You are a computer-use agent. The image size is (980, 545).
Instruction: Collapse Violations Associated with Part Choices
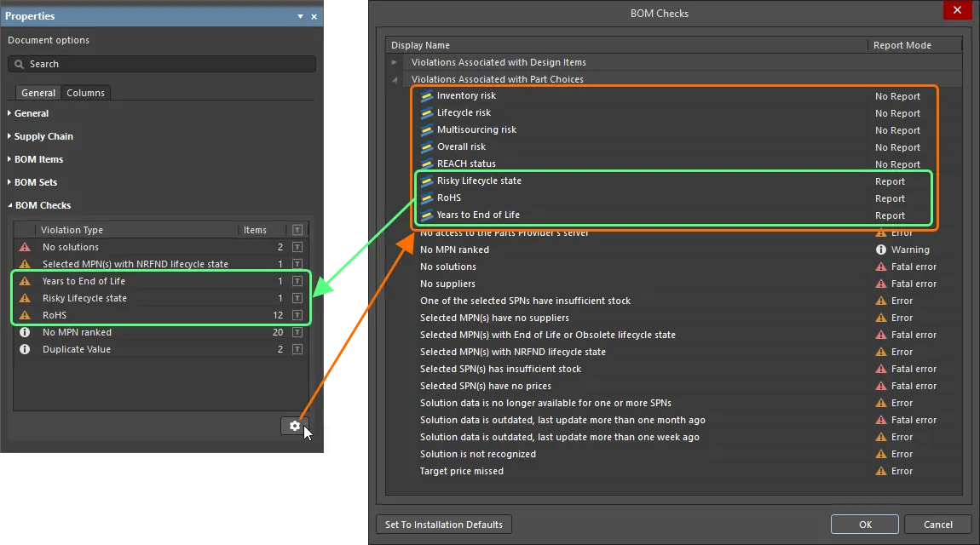[x=395, y=79]
